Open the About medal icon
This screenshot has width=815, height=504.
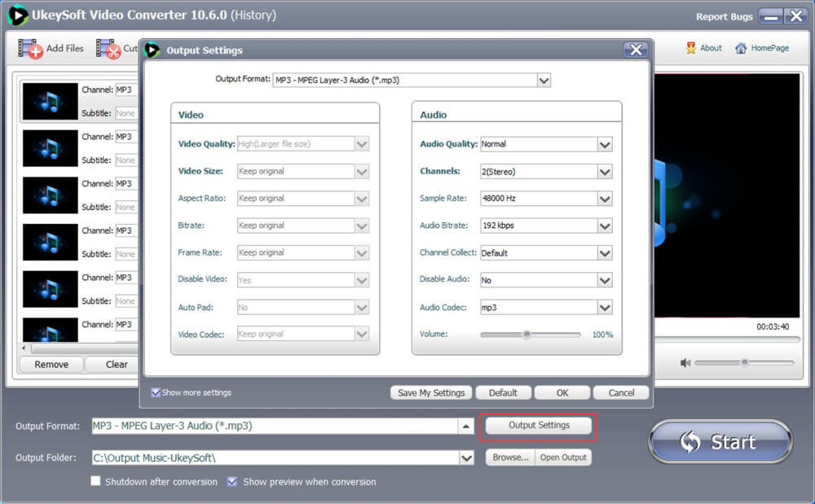point(691,48)
